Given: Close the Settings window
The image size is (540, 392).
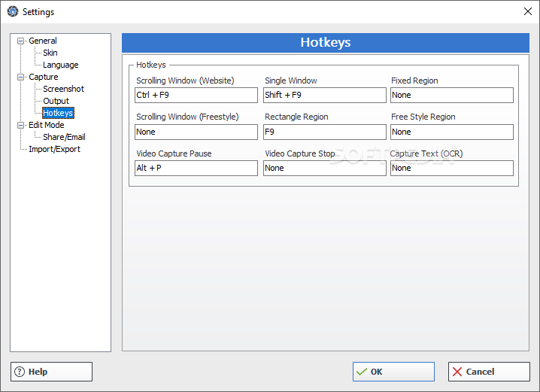Looking at the screenshot, I should click(528, 11).
